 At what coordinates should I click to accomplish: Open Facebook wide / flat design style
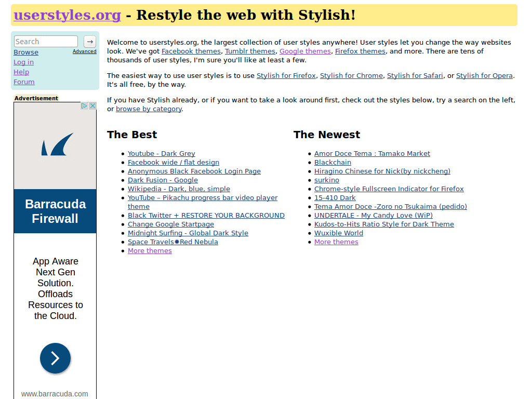click(x=174, y=163)
